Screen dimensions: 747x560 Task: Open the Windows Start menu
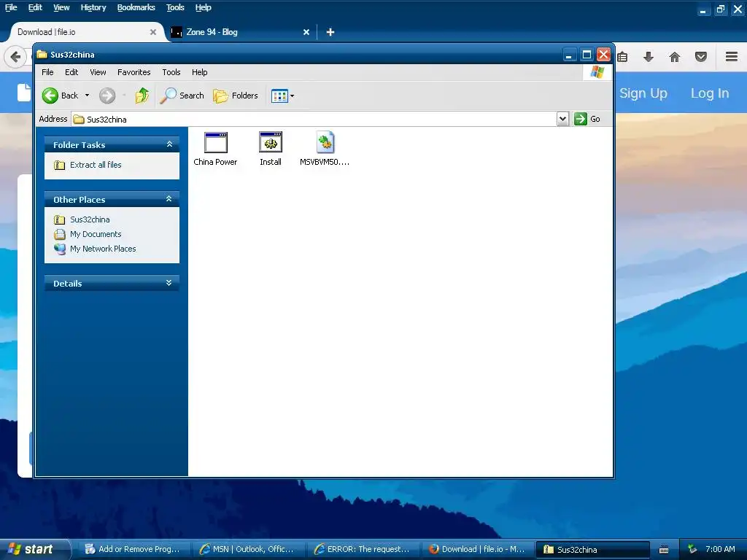pos(35,549)
